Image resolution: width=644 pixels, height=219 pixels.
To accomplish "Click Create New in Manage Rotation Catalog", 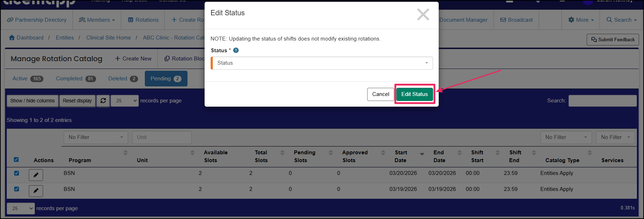I will tap(133, 59).
